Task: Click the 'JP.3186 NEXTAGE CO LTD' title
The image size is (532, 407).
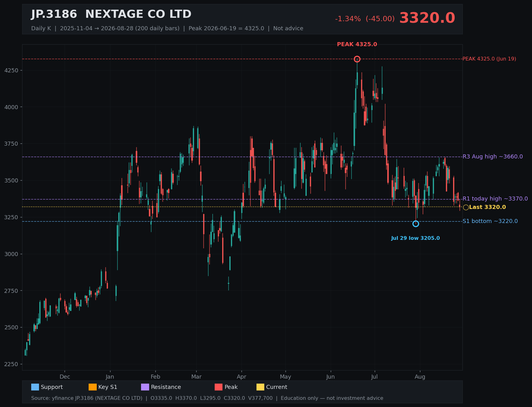Action: 111,14
